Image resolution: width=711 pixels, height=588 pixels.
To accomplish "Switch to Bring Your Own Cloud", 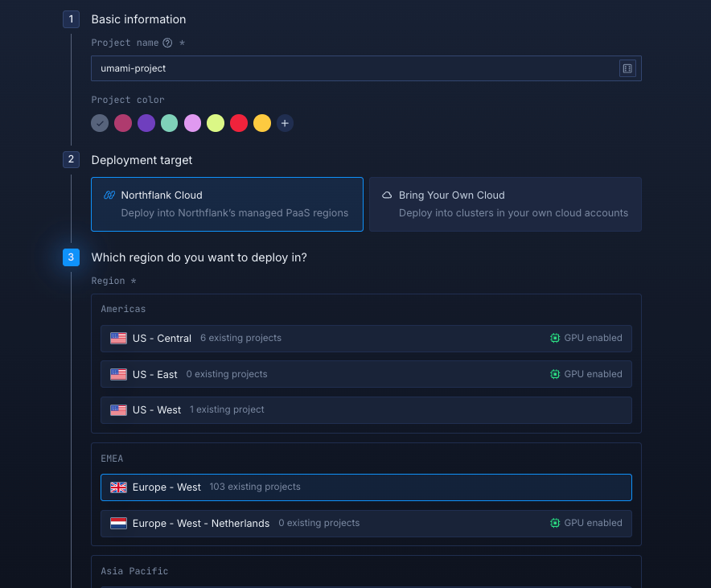I will [x=505, y=204].
